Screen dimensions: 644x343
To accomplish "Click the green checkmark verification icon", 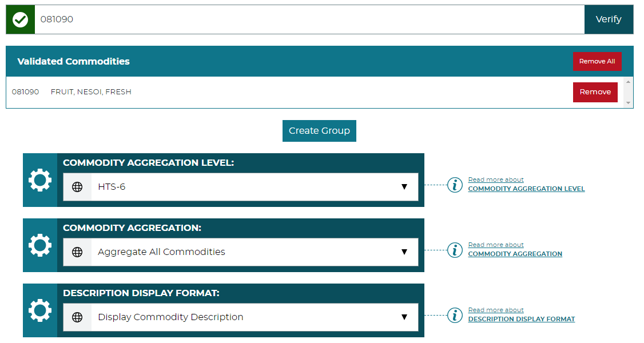I will [20, 19].
